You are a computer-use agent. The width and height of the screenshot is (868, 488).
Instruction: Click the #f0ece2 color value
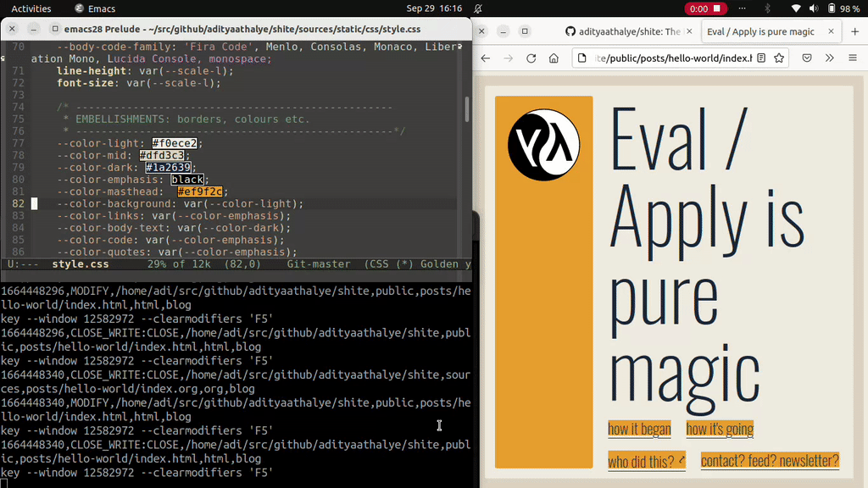175,143
